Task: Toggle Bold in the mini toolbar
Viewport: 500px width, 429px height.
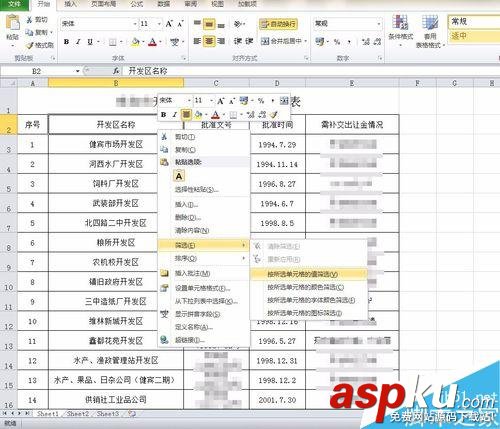Action: click(x=163, y=115)
